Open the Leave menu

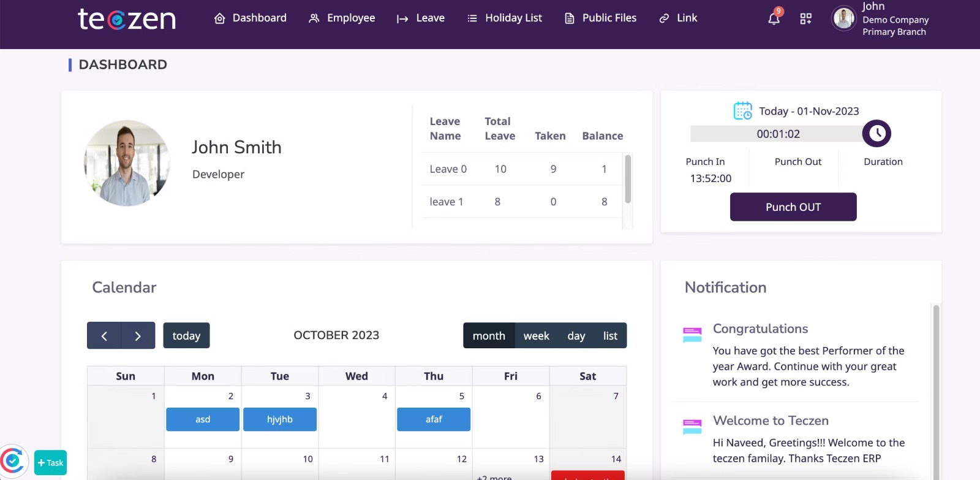tap(421, 18)
